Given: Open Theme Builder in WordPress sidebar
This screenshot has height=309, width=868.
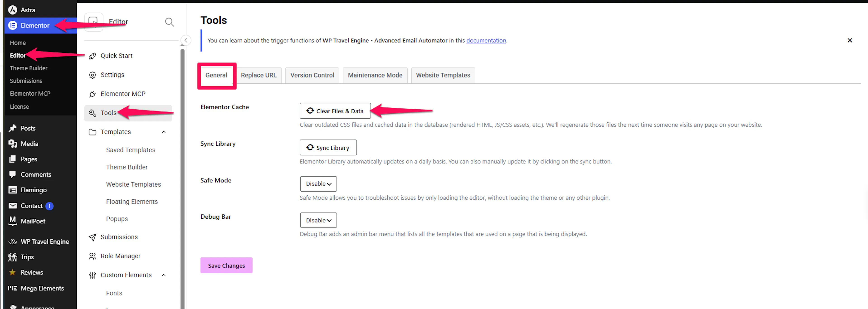Looking at the screenshot, I should pos(29,68).
